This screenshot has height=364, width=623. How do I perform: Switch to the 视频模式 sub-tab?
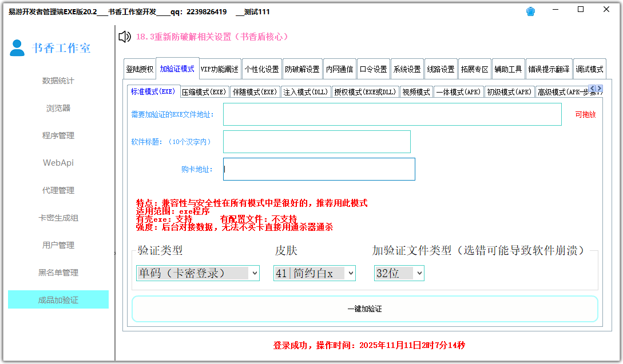coord(416,91)
